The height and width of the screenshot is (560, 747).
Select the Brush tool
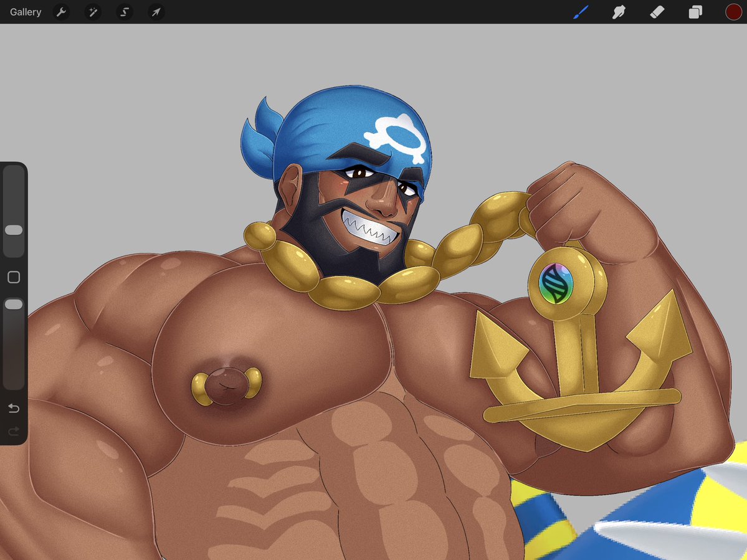tap(581, 12)
